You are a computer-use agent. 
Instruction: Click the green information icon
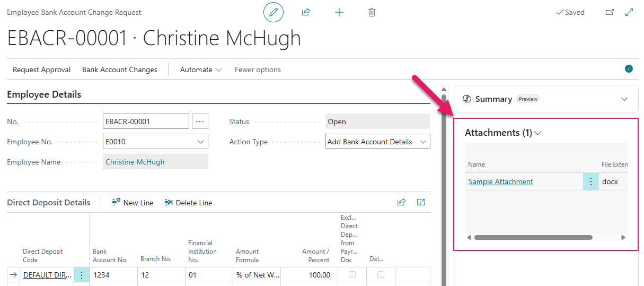(x=629, y=69)
